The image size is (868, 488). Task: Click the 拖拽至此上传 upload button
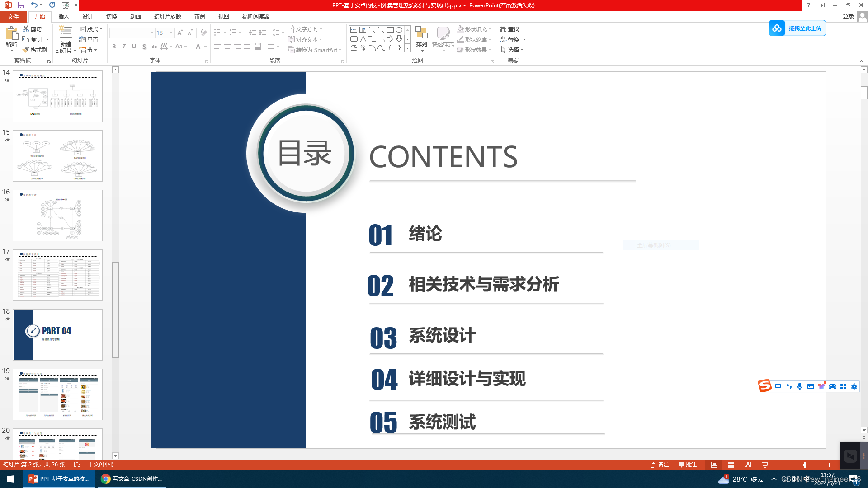[797, 28]
